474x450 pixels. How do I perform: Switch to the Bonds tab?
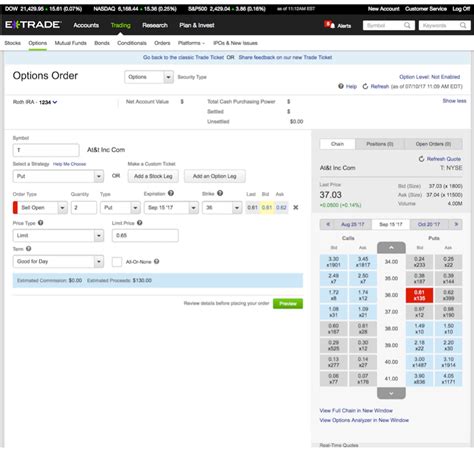pos(102,43)
